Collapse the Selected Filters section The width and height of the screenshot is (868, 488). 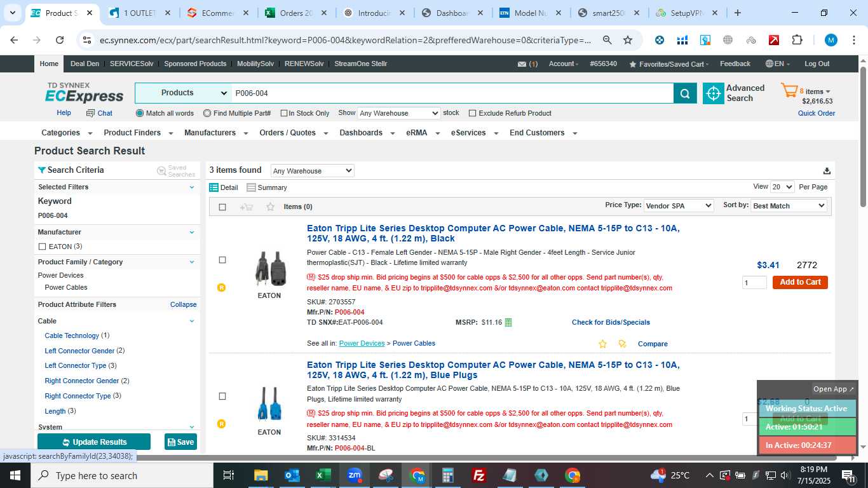click(x=192, y=187)
